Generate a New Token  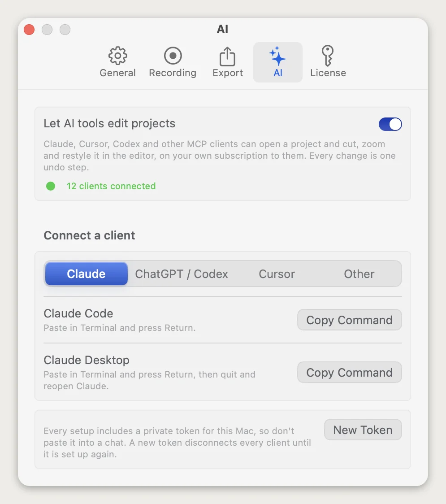pos(363,430)
